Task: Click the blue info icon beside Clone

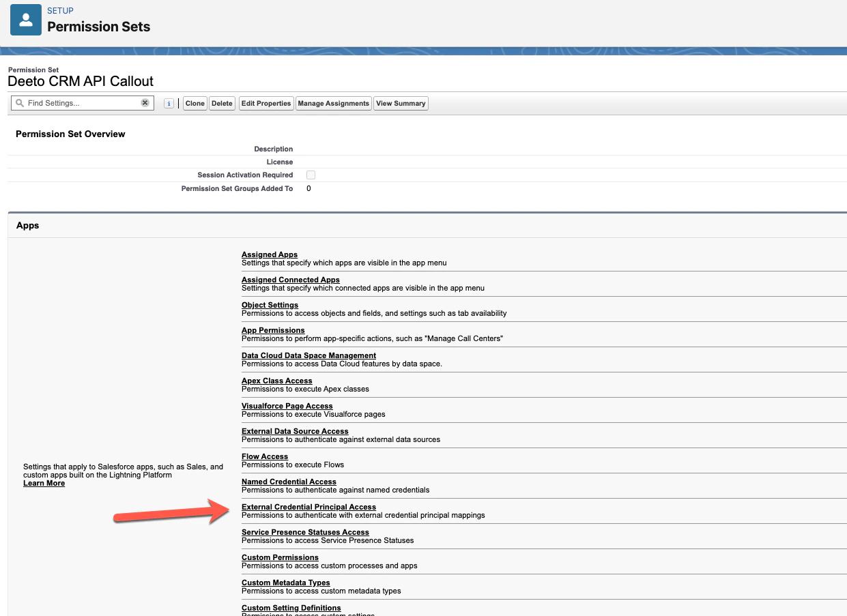Action: [x=169, y=104]
